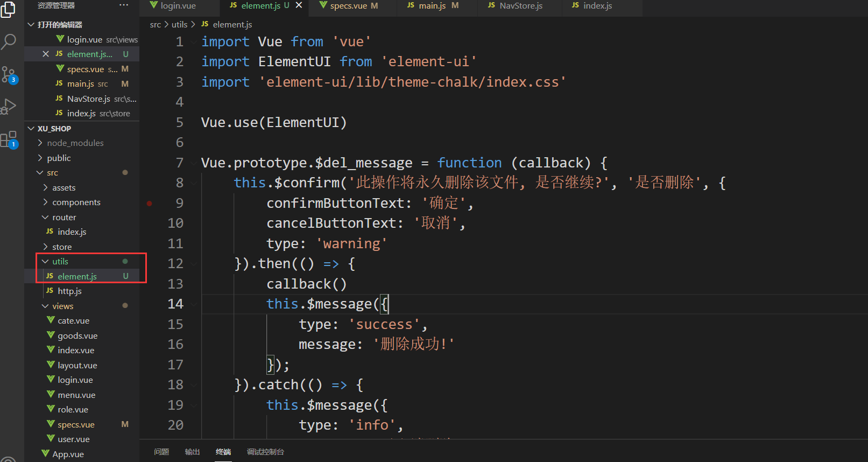Open explorer more actions ellipsis menu
Viewport: 868px width, 462px height.
124,5
